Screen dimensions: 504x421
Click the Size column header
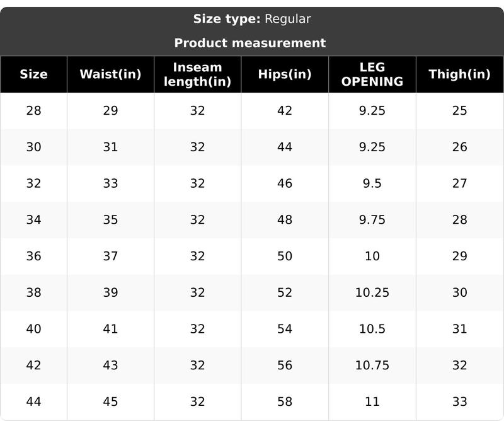(x=33, y=74)
